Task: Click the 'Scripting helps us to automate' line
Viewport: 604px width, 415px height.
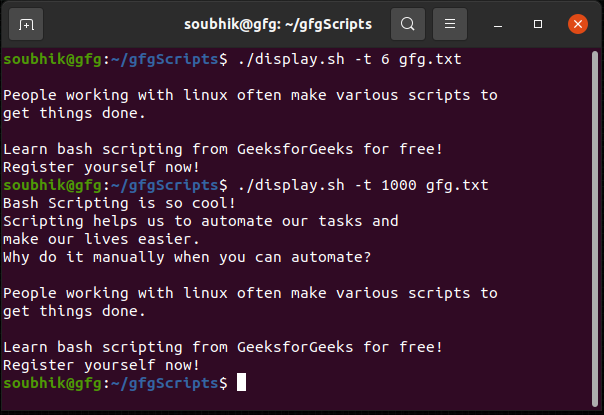Action: click(200, 221)
